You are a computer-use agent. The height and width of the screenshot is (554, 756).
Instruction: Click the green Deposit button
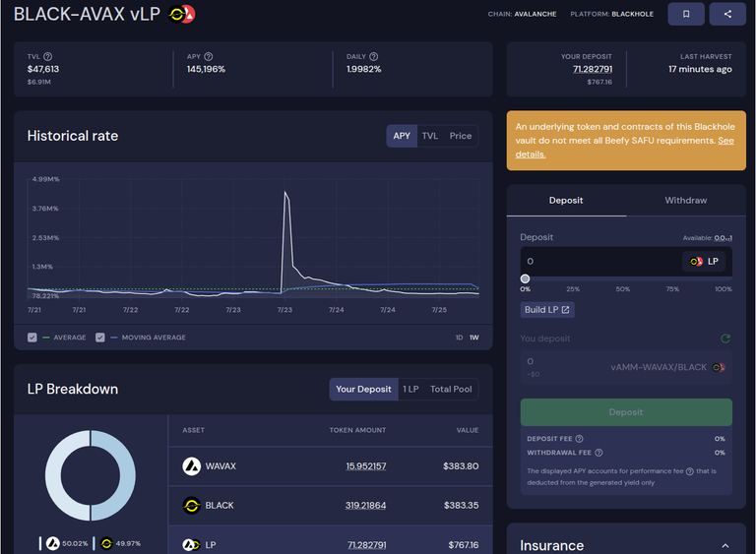[x=626, y=412]
